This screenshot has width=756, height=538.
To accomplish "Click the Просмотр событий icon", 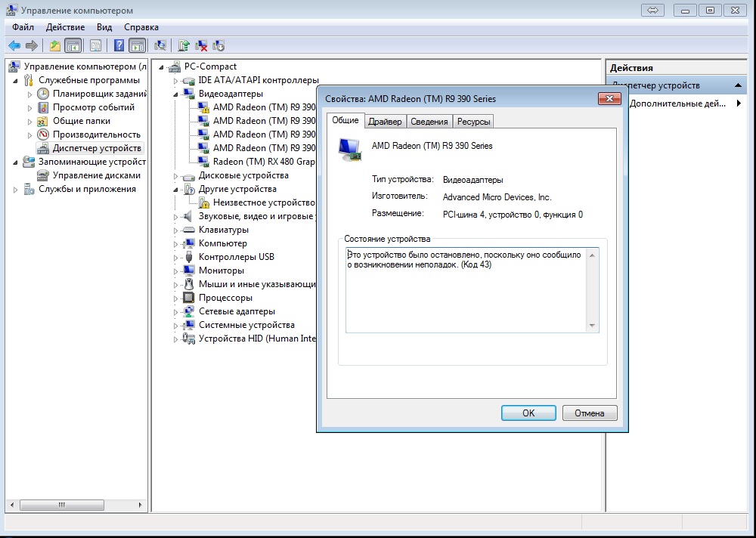I will coord(43,107).
